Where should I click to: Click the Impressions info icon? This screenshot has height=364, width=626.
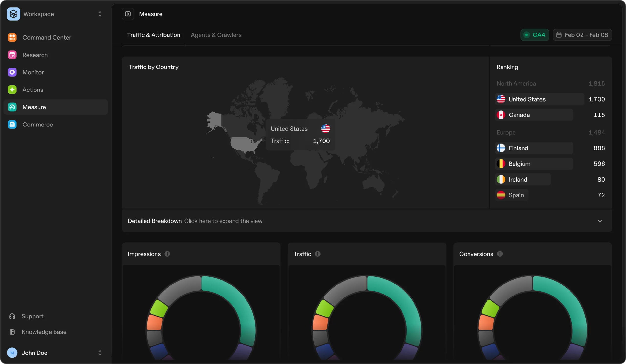[x=167, y=254]
